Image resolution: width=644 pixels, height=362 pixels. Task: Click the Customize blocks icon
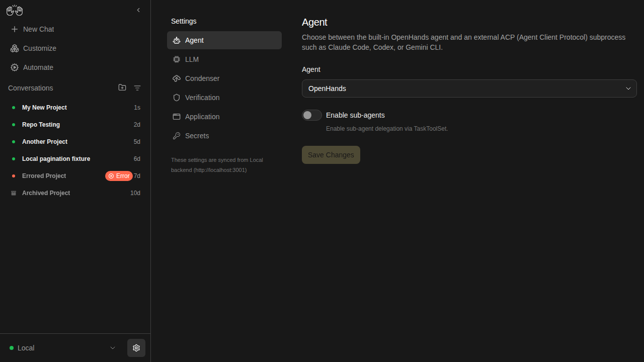14,48
